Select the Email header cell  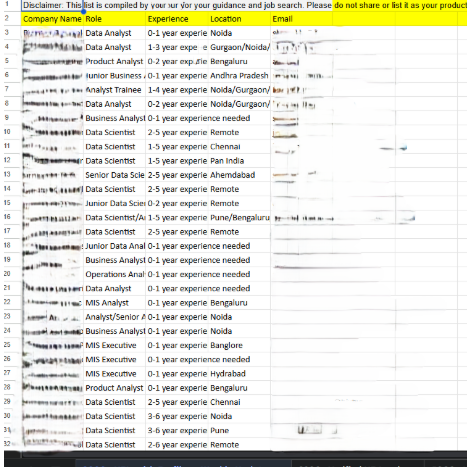[x=302, y=19]
